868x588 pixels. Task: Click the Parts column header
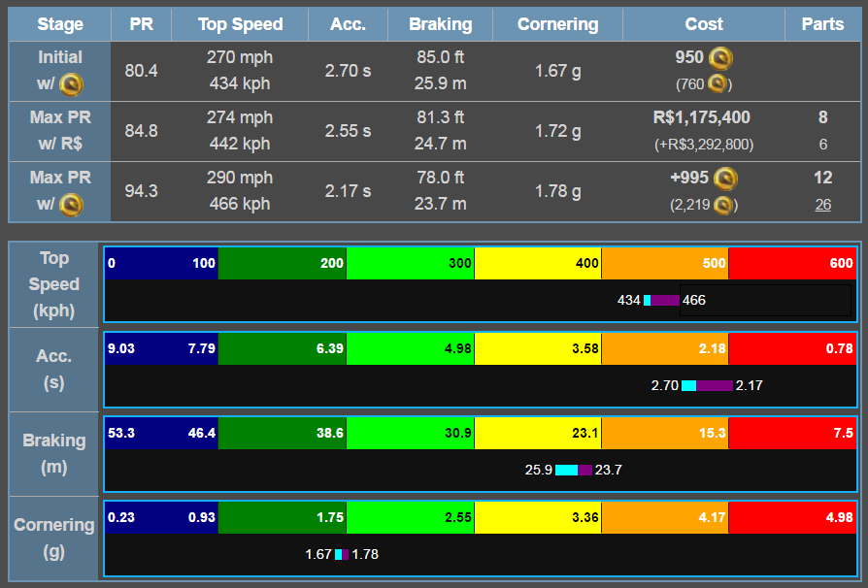[x=822, y=24]
